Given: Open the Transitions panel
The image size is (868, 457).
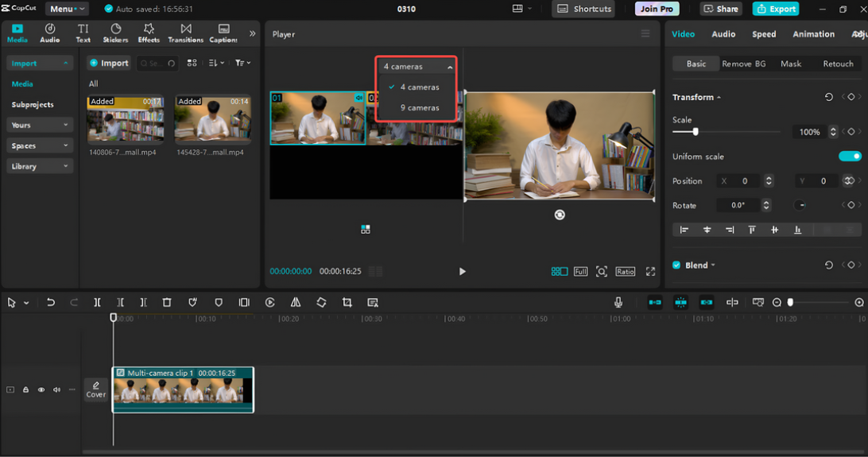Looking at the screenshot, I should [x=185, y=33].
